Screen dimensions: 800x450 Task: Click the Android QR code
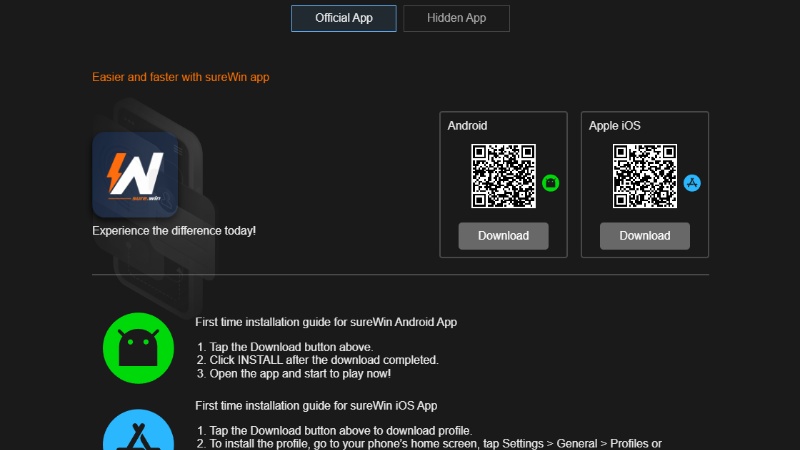click(x=503, y=176)
